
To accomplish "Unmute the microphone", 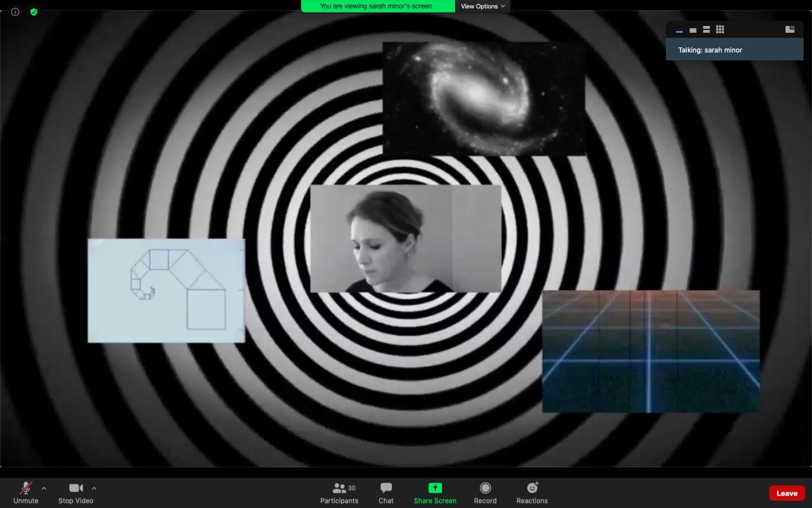I will (26, 493).
